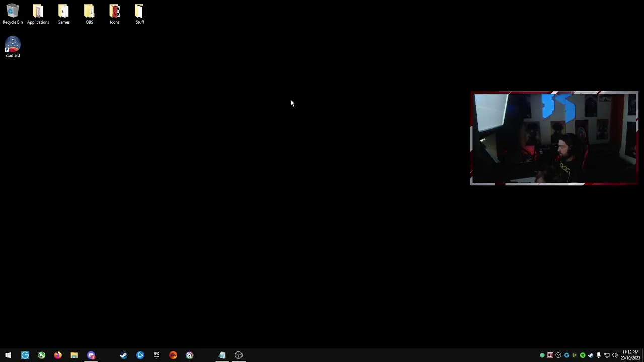Open Ubisoft Connect from the taskbar
This screenshot has height=362, width=644.
[190, 355]
